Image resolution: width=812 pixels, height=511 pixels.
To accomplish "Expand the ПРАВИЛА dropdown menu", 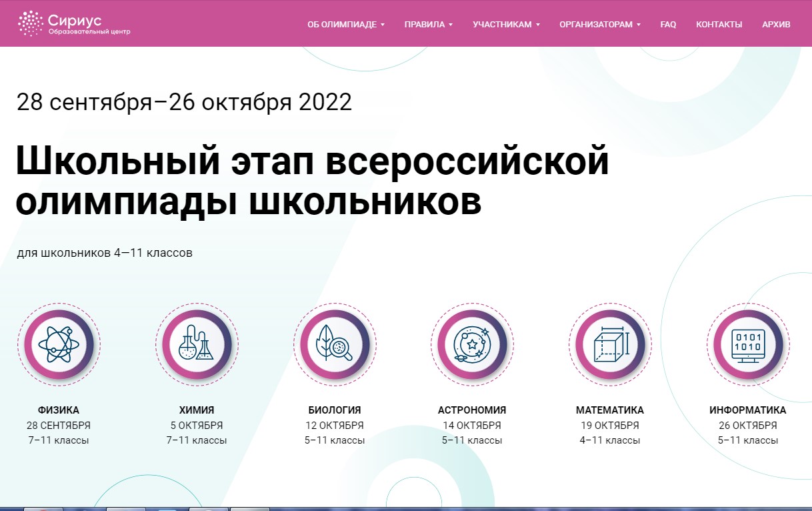I will (429, 25).
